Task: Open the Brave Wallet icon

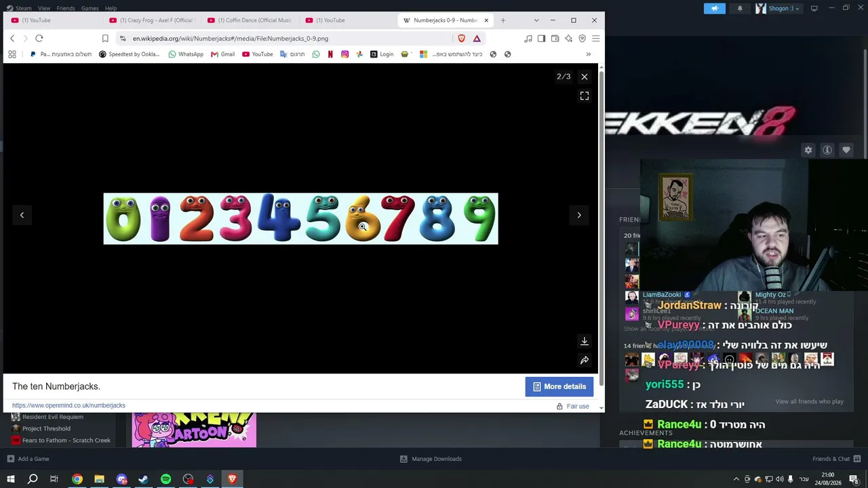Action: tap(555, 39)
